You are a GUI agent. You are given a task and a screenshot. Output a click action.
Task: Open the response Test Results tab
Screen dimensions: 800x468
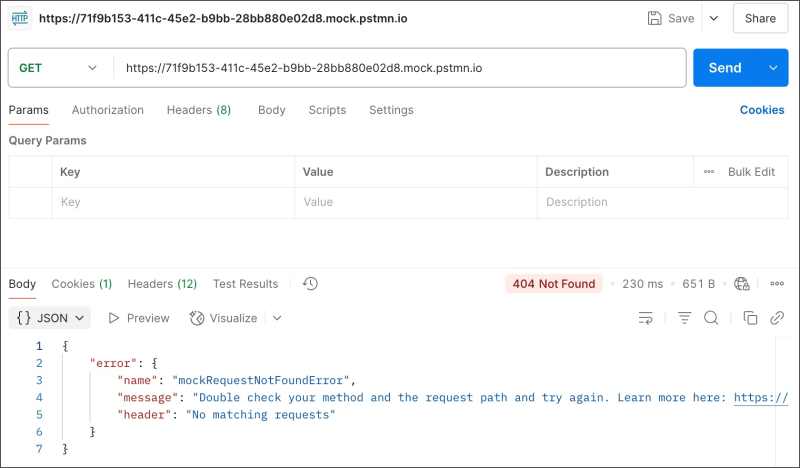[x=245, y=284]
